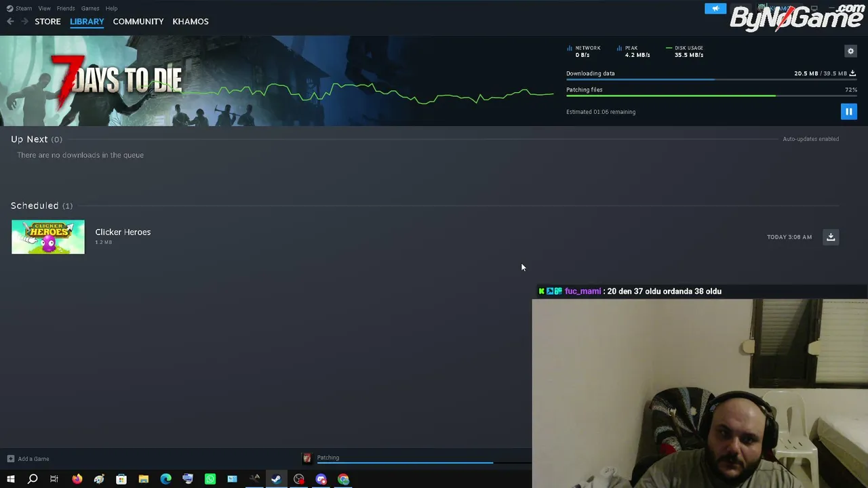Open the Help menu

coord(111,8)
